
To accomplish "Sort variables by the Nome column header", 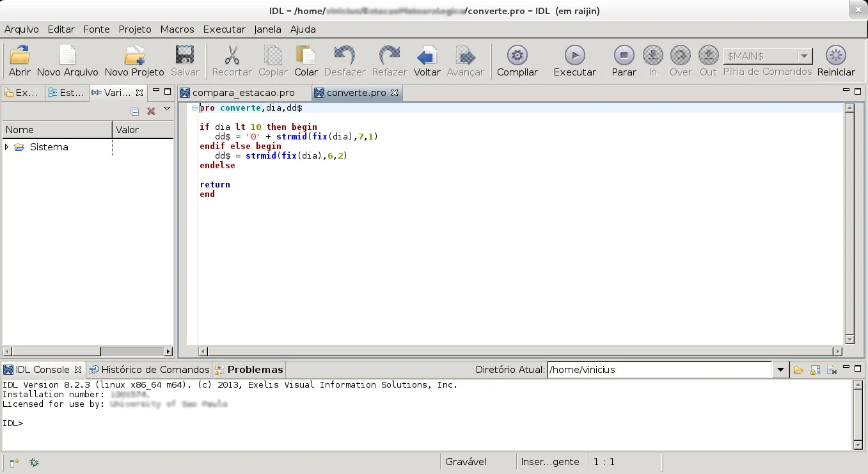I will [57, 130].
